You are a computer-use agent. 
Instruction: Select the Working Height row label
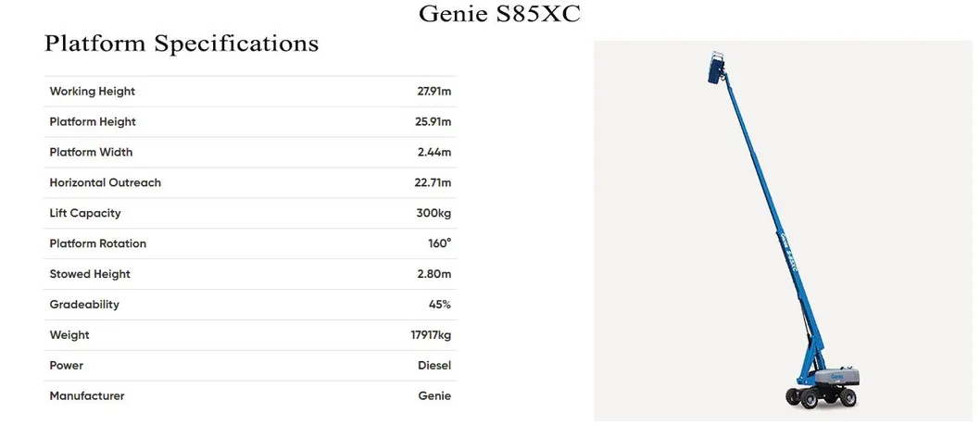(92, 92)
